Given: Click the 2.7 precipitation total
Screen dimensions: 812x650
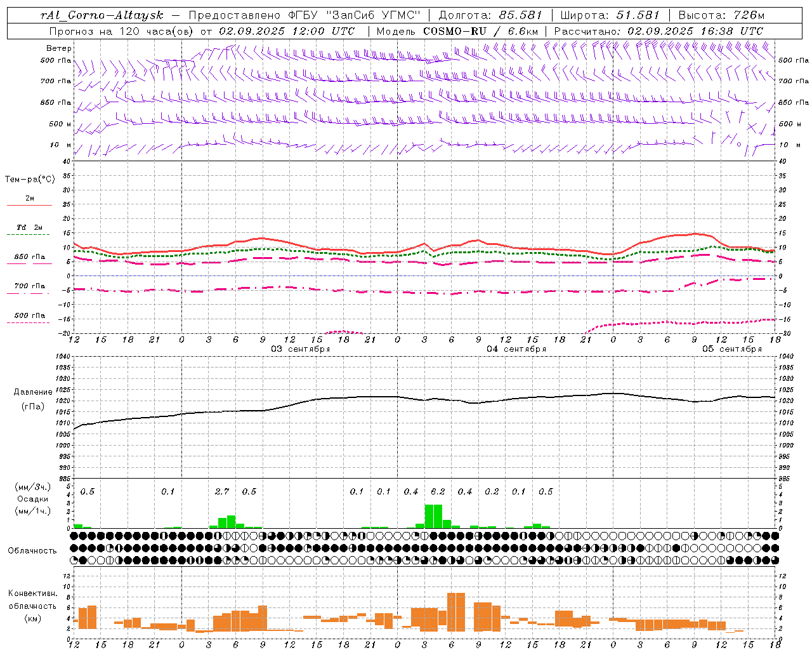Looking at the screenshot, I should click(x=222, y=491).
